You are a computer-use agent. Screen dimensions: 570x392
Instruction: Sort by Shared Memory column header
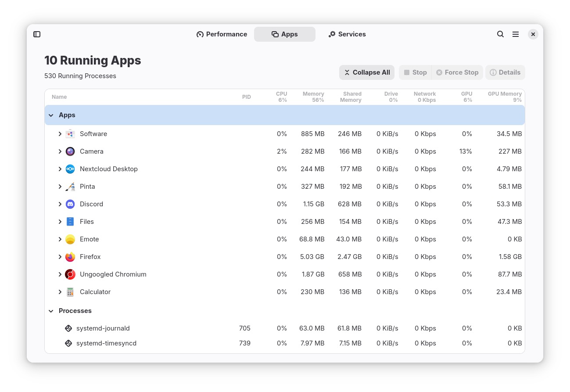pyautogui.click(x=351, y=97)
